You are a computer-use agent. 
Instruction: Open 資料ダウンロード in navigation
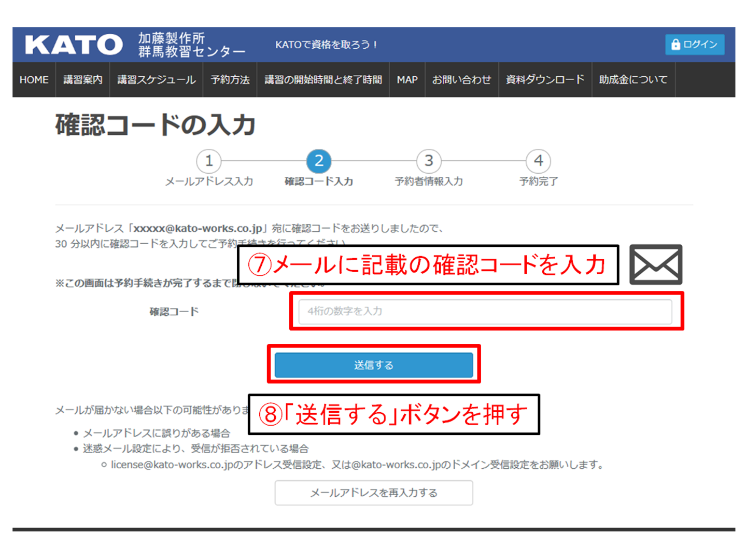545,80
